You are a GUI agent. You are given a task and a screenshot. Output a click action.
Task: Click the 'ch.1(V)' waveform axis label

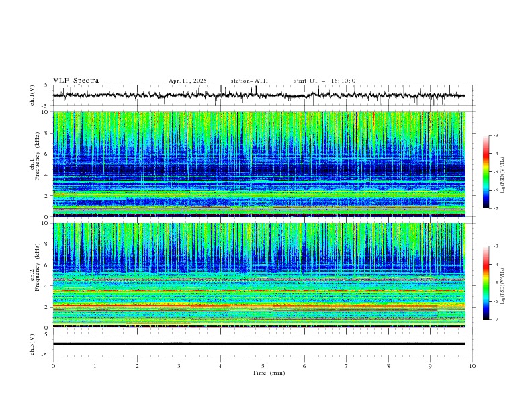(32, 95)
